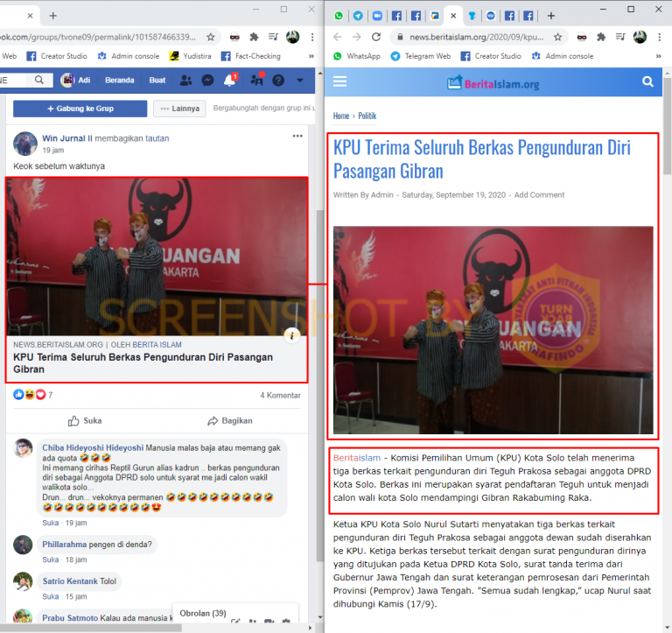Expand Facebook account dropdown arrow
672x633 pixels.
(300, 81)
